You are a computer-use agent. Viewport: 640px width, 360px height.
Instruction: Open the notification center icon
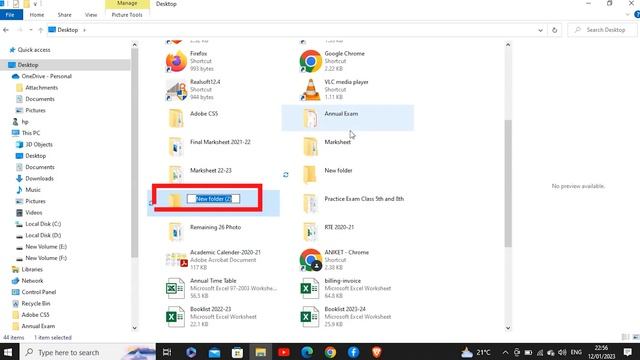628,352
